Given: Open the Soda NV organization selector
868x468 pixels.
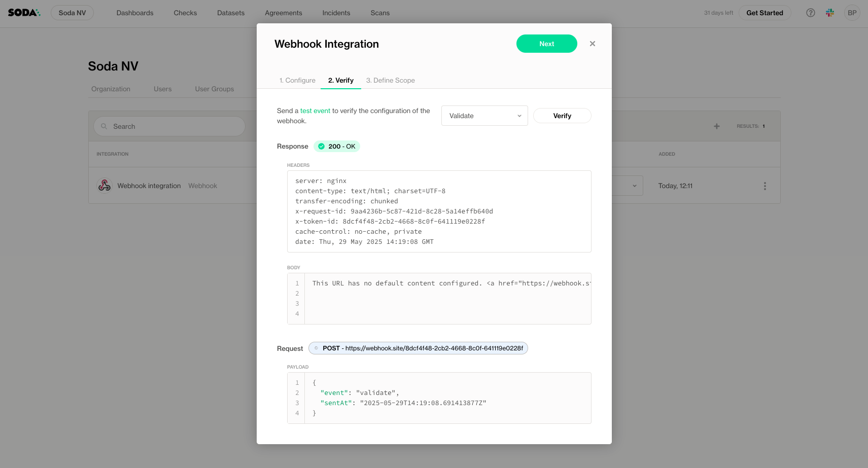Looking at the screenshot, I should (x=72, y=13).
